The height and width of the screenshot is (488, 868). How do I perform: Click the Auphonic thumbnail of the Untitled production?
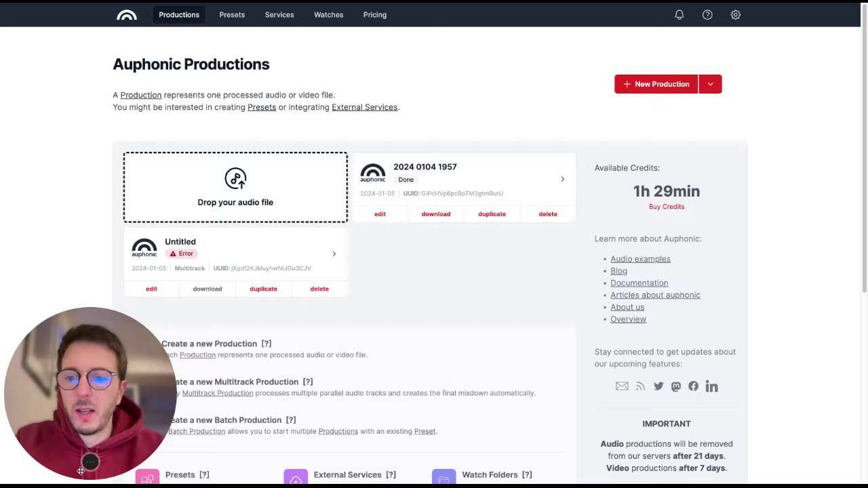(x=144, y=248)
